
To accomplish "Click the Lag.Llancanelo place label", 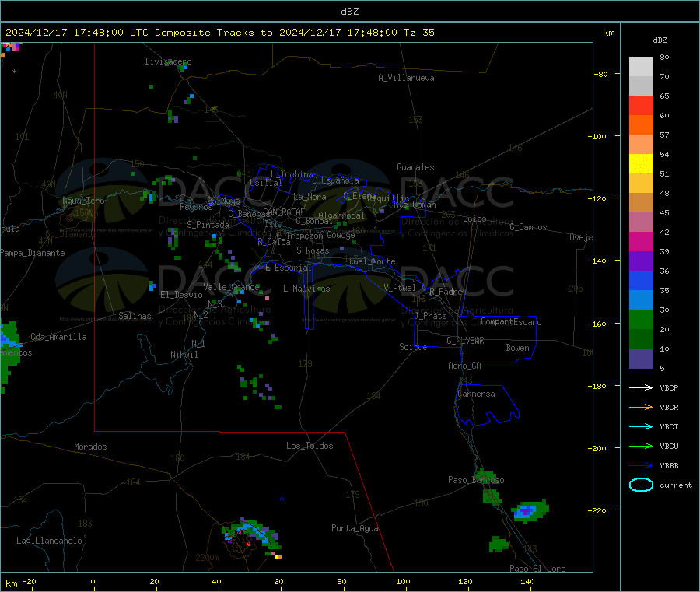I will coord(49,541).
